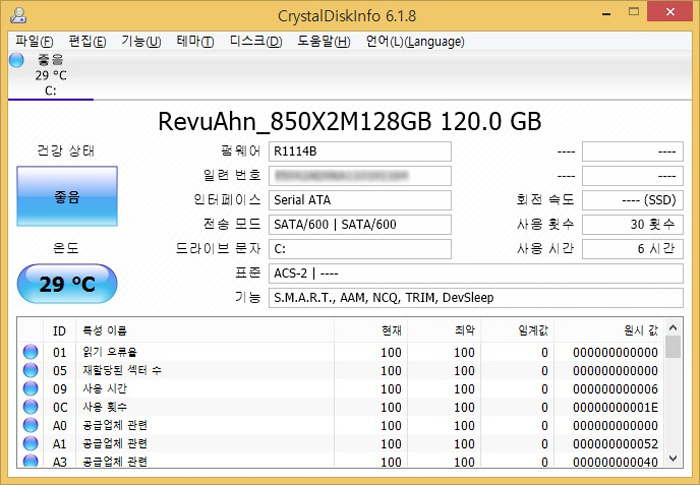Click the 임계값 column header
This screenshot has width=700, height=485.
(x=517, y=331)
